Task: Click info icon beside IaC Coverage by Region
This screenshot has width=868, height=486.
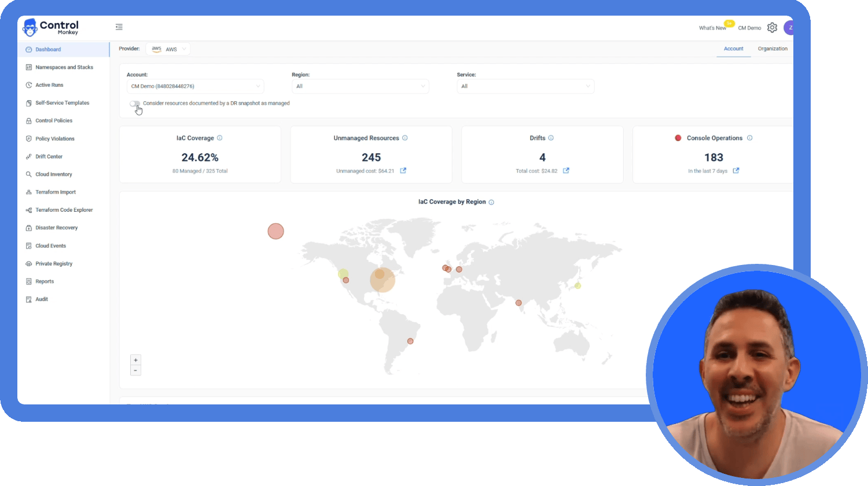Action: tap(491, 203)
